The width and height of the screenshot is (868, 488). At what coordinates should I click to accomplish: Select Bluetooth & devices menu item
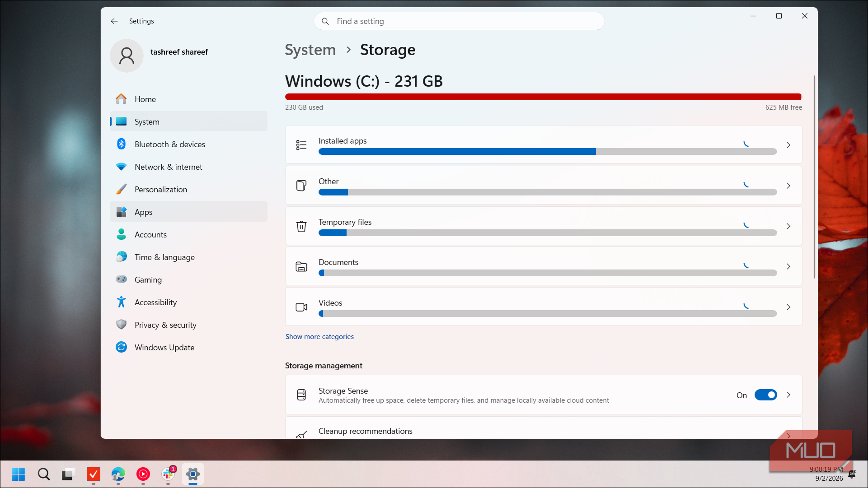pyautogui.click(x=188, y=144)
